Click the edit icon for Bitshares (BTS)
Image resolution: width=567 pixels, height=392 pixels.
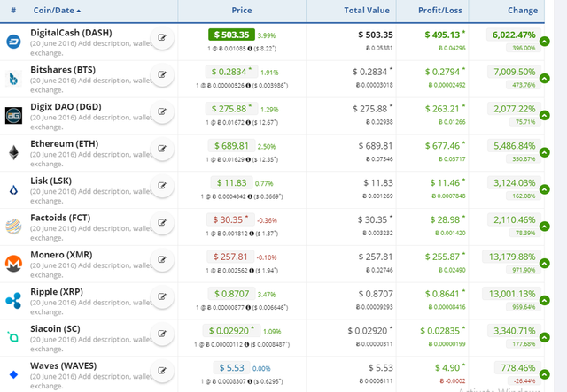[x=162, y=74]
